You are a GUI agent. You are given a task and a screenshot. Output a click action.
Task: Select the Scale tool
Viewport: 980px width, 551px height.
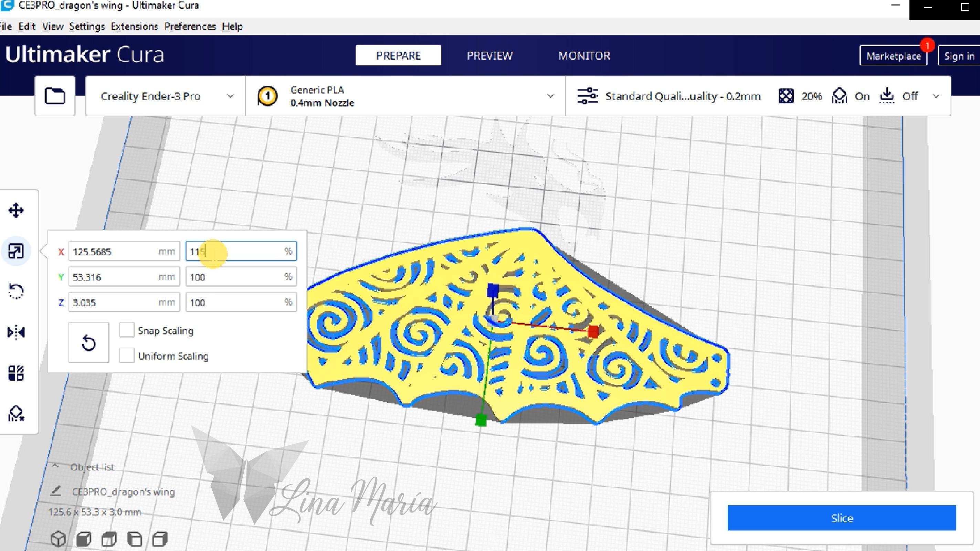pyautogui.click(x=16, y=251)
